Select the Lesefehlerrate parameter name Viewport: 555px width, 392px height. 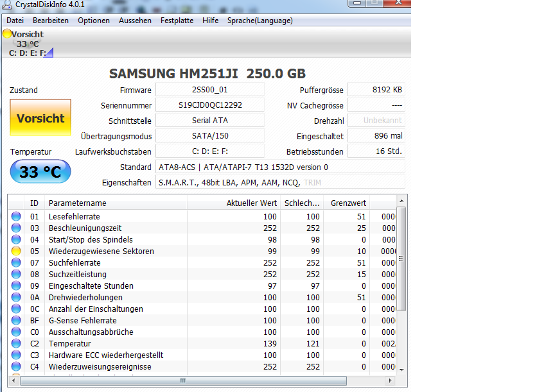click(75, 216)
